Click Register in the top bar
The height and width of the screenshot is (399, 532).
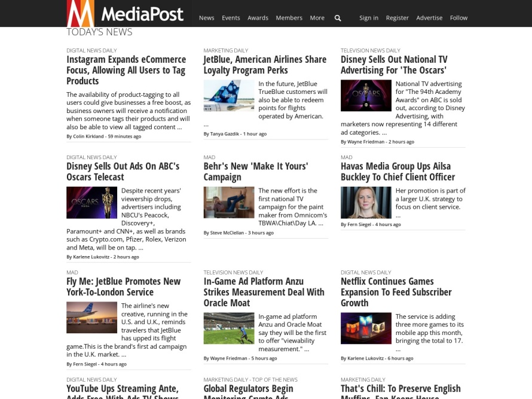click(397, 18)
